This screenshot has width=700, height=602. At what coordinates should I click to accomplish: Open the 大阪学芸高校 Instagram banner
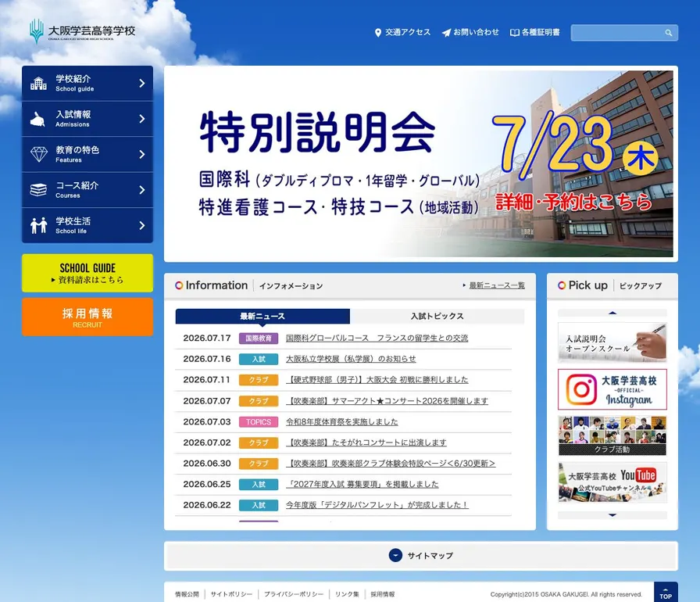pos(612,389)
